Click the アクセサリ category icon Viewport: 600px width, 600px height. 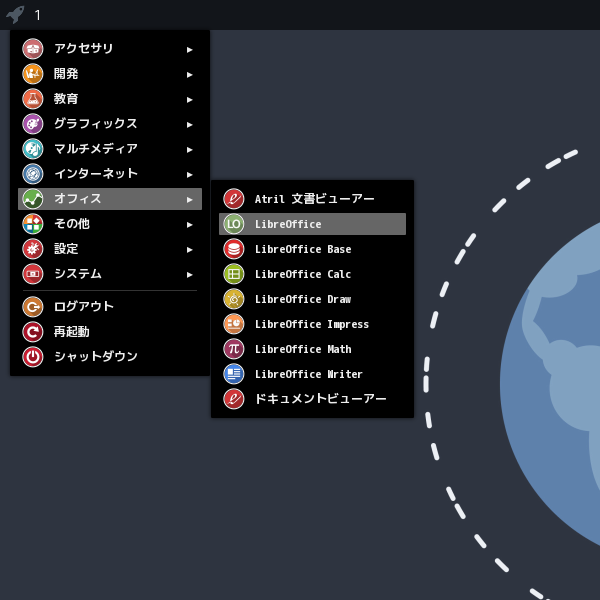[33, 49]
